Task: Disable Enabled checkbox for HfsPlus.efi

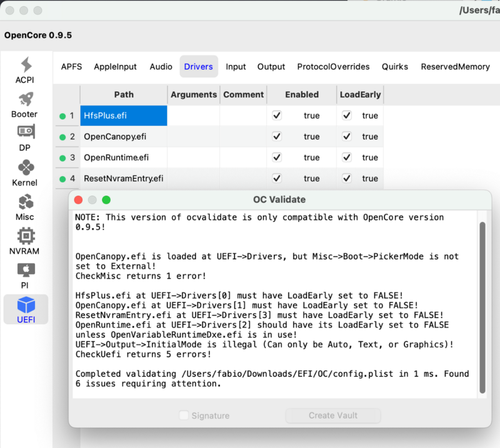Action: pyautogui.click(x=277, y=116)
